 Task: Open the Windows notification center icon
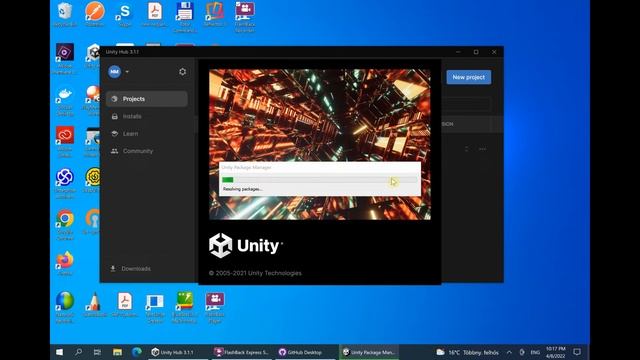click(x=577, y=352)
